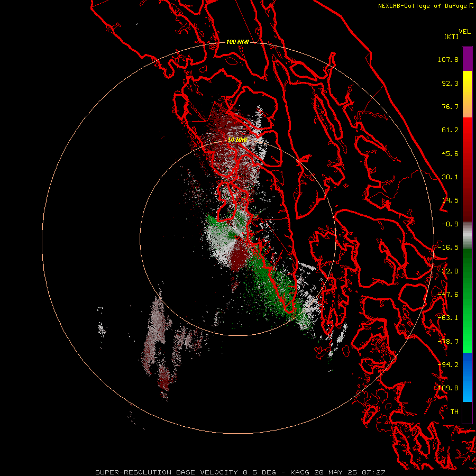The width and height of the screenshot is (476, 476).
Task: Click the 92.3 velocity scale value
Action: (450, 83)
